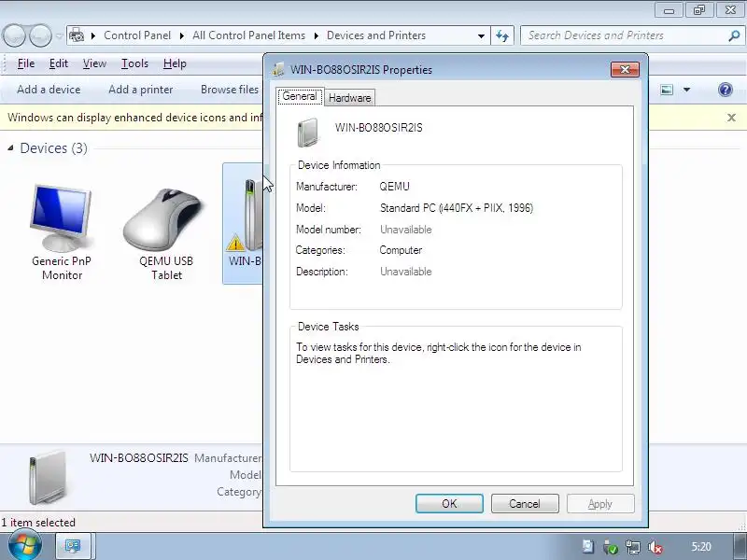Click the muted volume tray icon
The image size is (747, 560).
tap(655, 547)
